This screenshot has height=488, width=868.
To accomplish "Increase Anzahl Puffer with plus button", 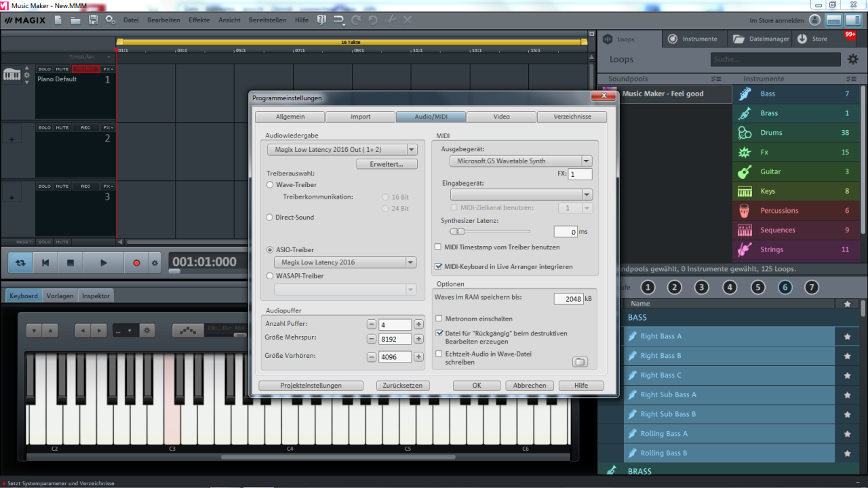I will coord(419,325).
